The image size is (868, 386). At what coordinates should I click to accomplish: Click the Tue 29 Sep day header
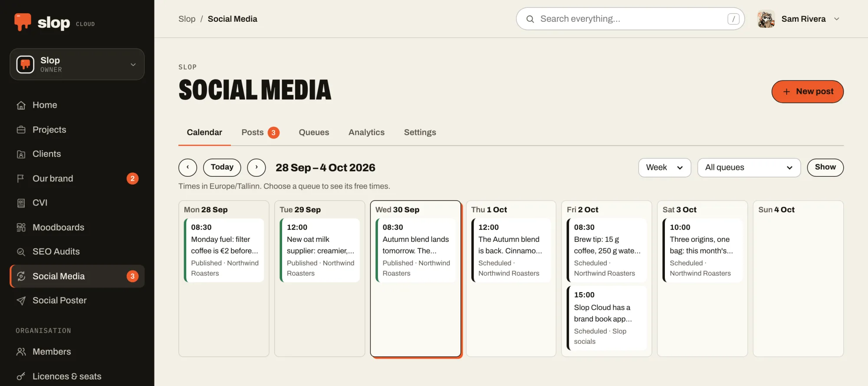300,210
